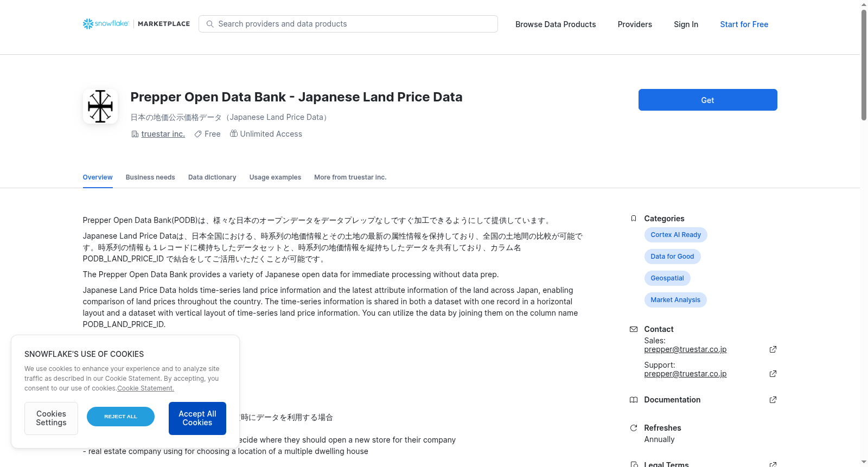Open the Documentation external link icon
The width and height of the screenshot is (868, 467).
click(x=773, y=400)
